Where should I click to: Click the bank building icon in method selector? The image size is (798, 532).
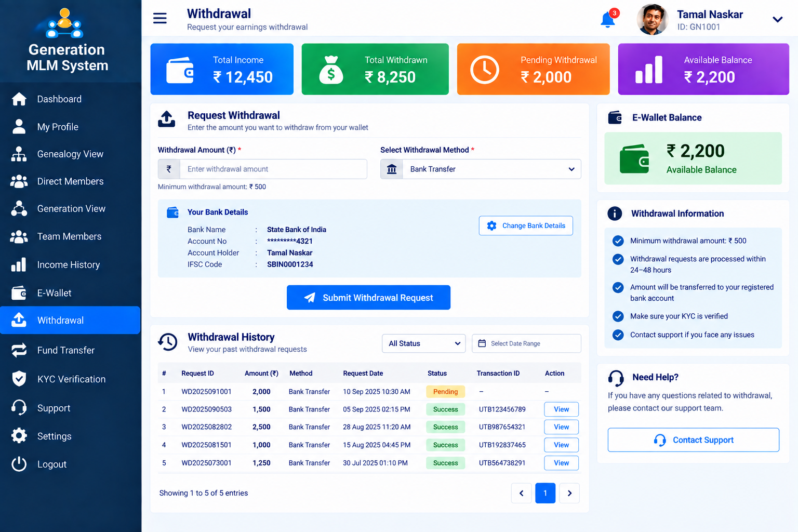tap(392, 169)
